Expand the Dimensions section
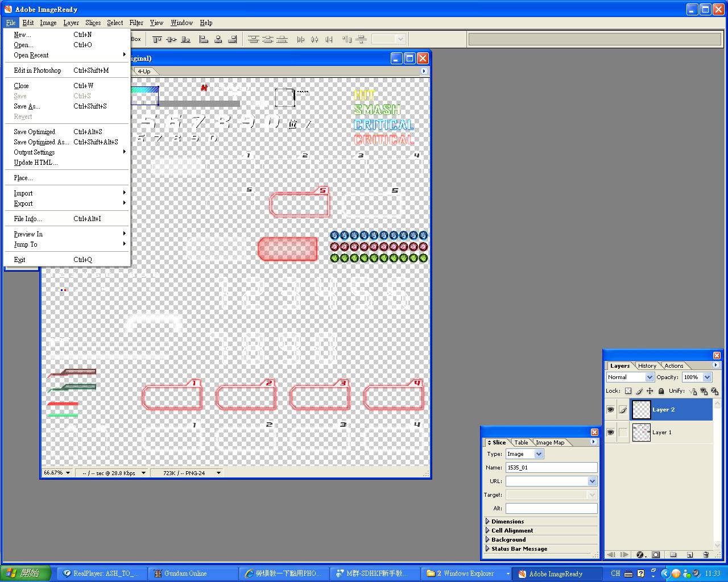 487,521
